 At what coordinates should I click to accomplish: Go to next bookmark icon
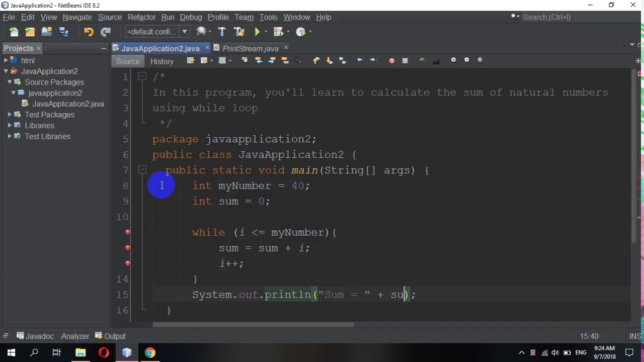tap(329, 60)
